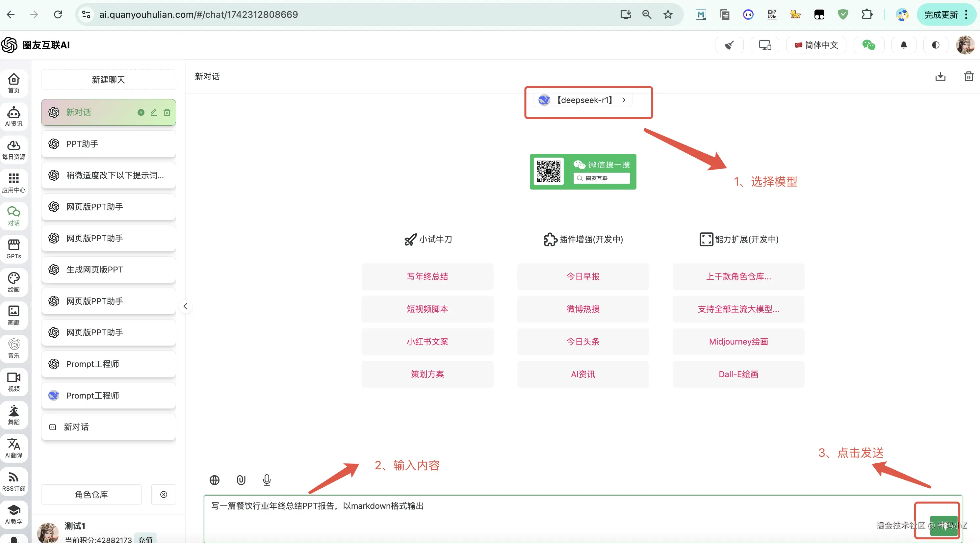Screen dimensions: 980x543
Task: Click the WeChat icon in top bar
Action: tap(868, 45)
